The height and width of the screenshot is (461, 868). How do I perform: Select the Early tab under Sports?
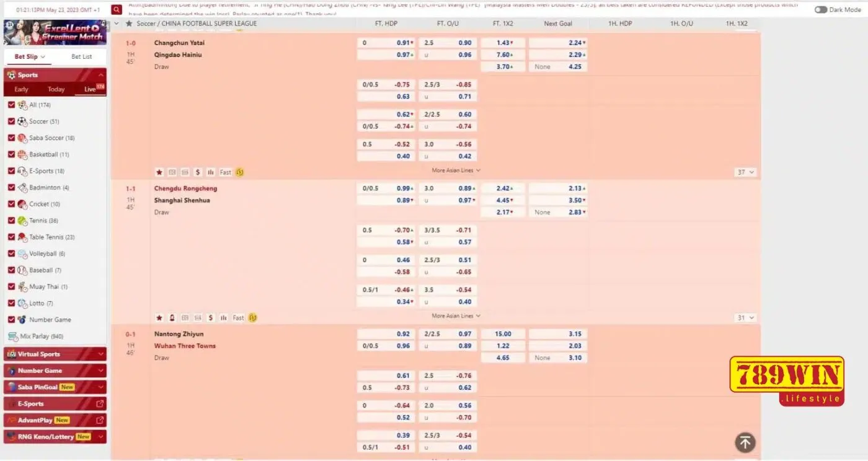[x=21, y=89]
